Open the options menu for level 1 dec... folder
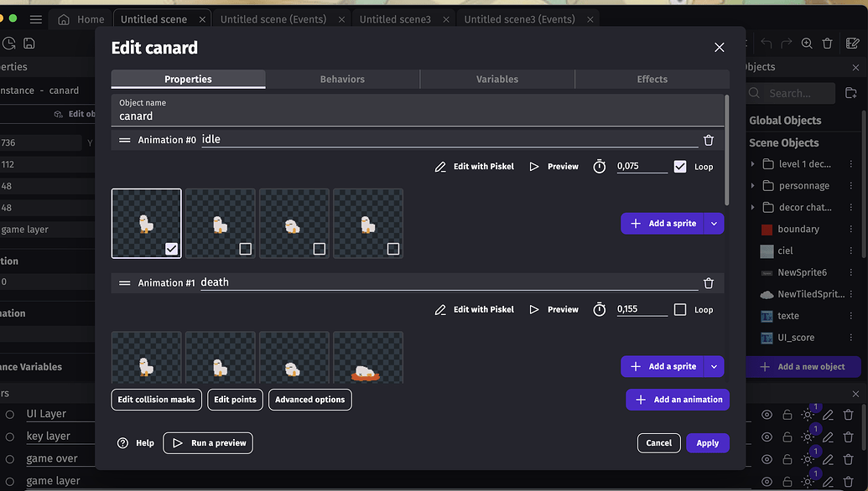This screenshot has height=491, width=868. pyautogui.click(x=851, y=163)
